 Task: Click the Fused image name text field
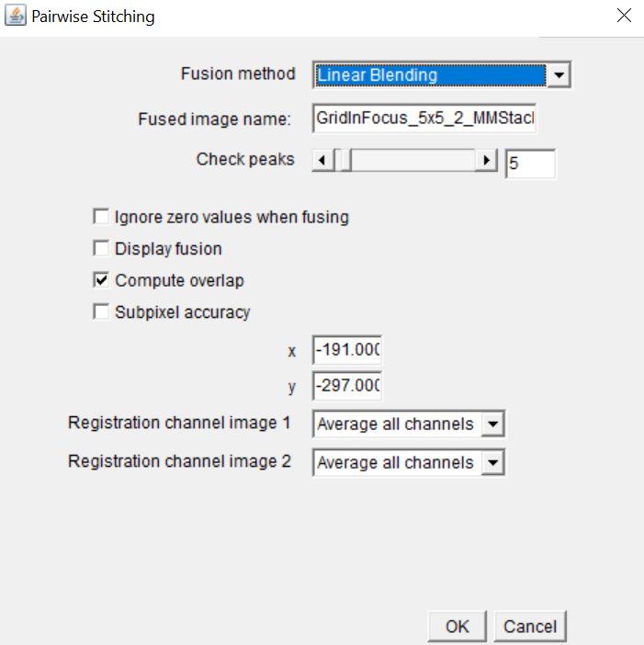(x=424, y=119)
